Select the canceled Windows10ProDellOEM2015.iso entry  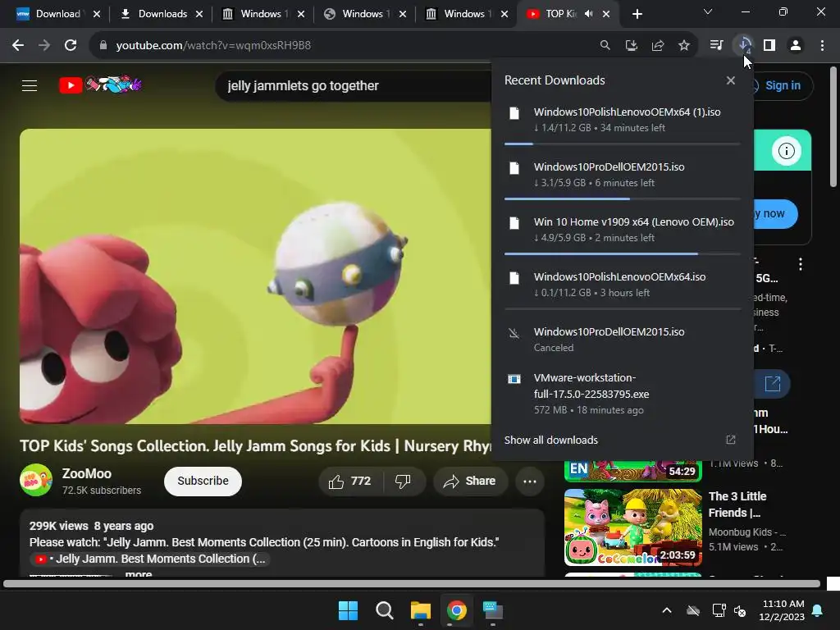623,339
